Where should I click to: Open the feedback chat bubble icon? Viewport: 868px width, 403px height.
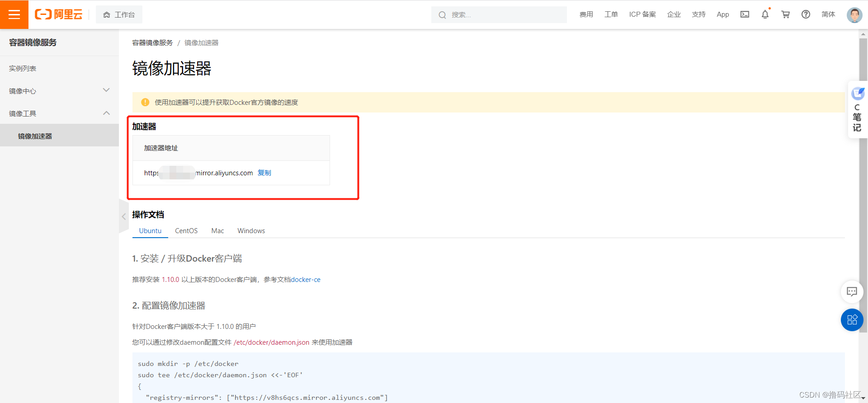[x=852, y=291]
